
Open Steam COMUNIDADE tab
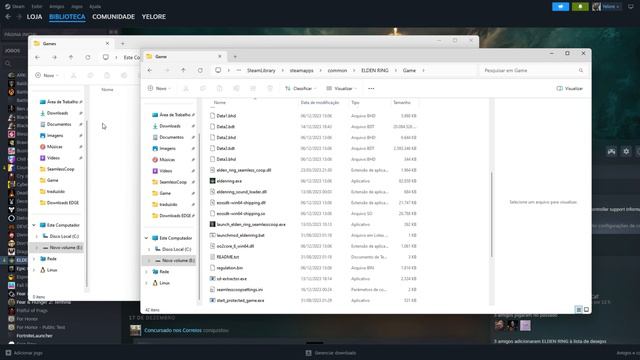pyautogui.click(x=113, y=17)
